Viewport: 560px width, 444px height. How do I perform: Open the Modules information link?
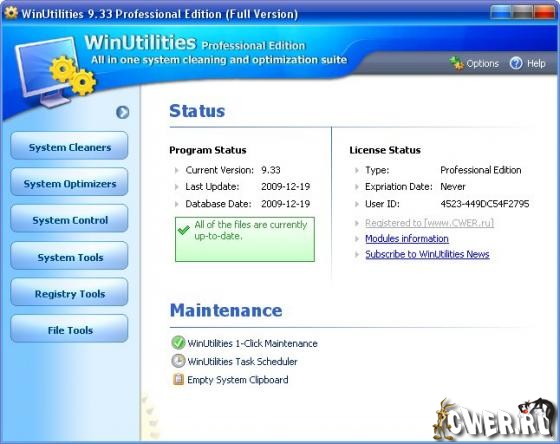407,239
